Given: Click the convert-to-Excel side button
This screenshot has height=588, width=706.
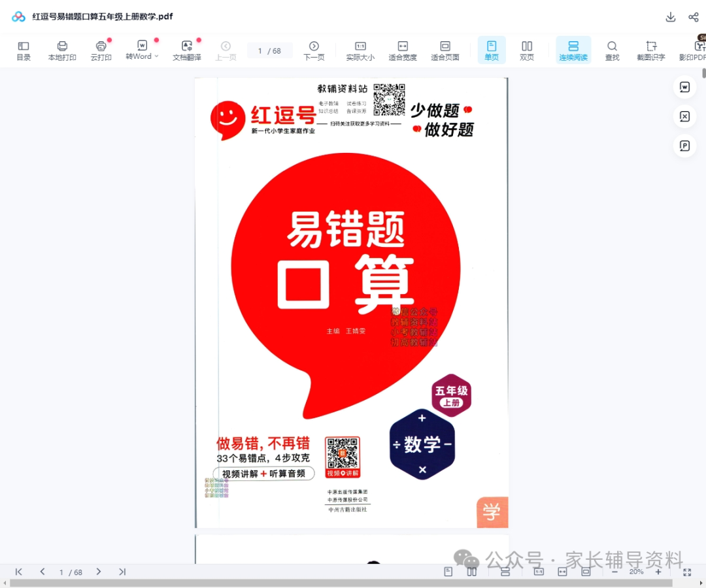Looking at the screenshot, I should (684, 116).
